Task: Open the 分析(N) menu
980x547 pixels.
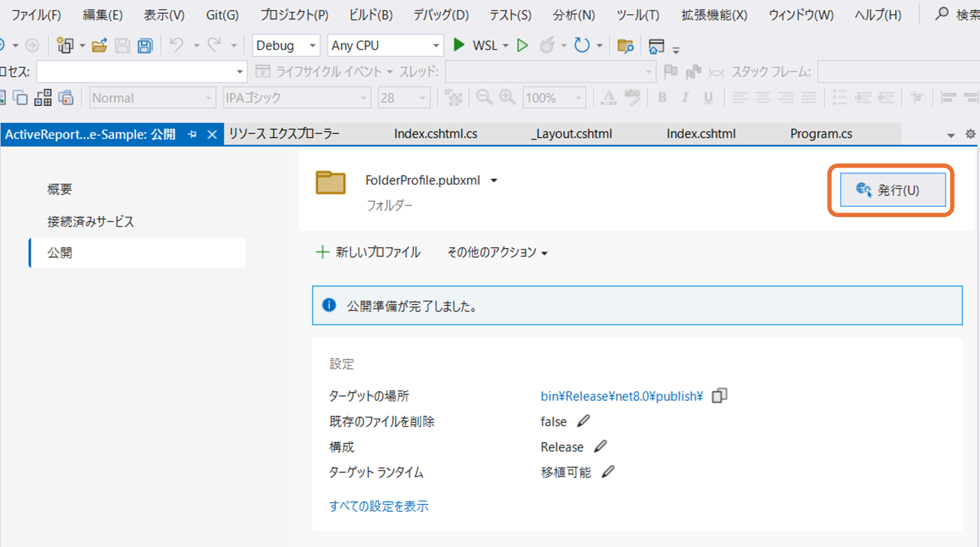Action: pyautogui.click(x=574, y=15)
